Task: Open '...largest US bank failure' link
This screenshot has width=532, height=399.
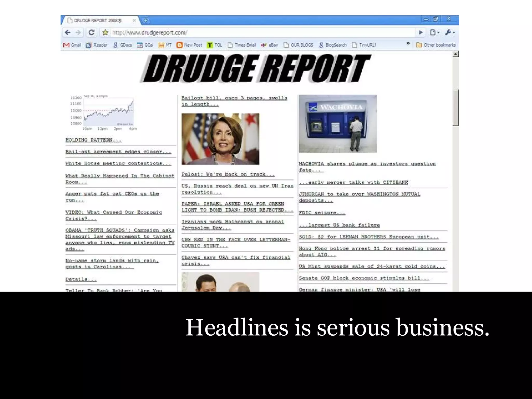Action: pos(339,225)
